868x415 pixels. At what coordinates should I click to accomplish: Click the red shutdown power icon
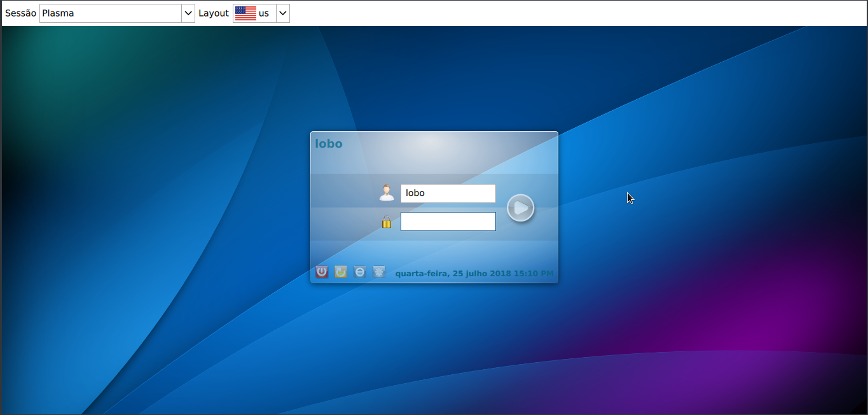click(322, 272)
